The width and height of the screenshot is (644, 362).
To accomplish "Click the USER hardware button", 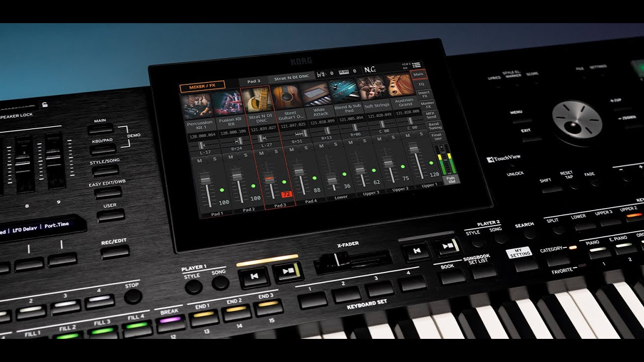I will [111, 215].
